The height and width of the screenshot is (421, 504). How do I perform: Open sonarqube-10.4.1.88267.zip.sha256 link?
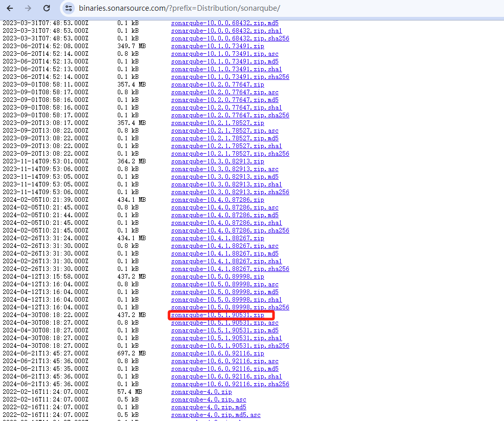pos(230,269)
